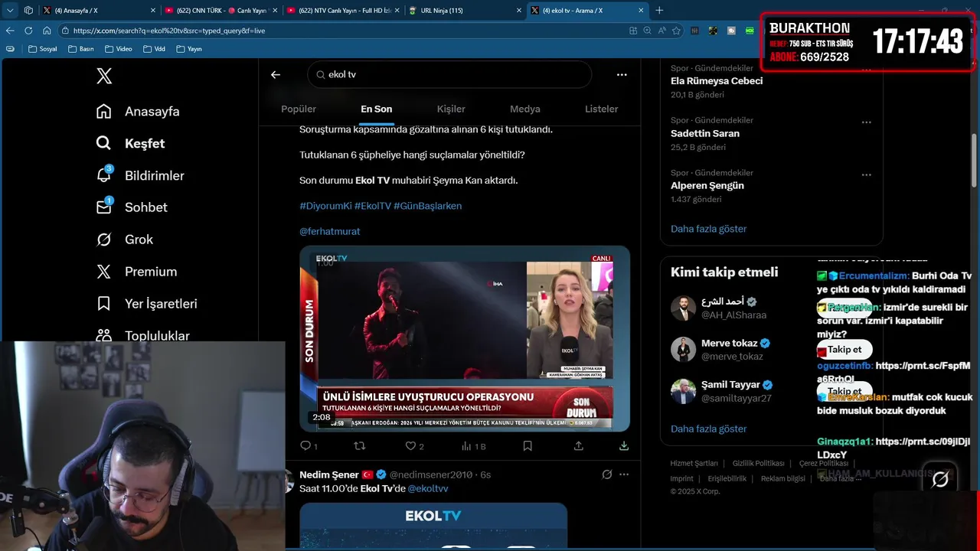Image resolution: width=980 pixels, height=551 pixels.
Task: Click the back arrow beside the search box
Action: [276, 74]
